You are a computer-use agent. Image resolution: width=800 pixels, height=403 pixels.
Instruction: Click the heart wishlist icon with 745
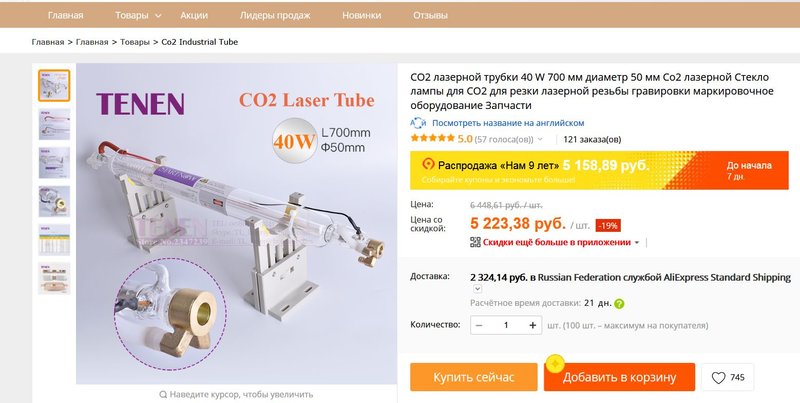coord(718,378)
